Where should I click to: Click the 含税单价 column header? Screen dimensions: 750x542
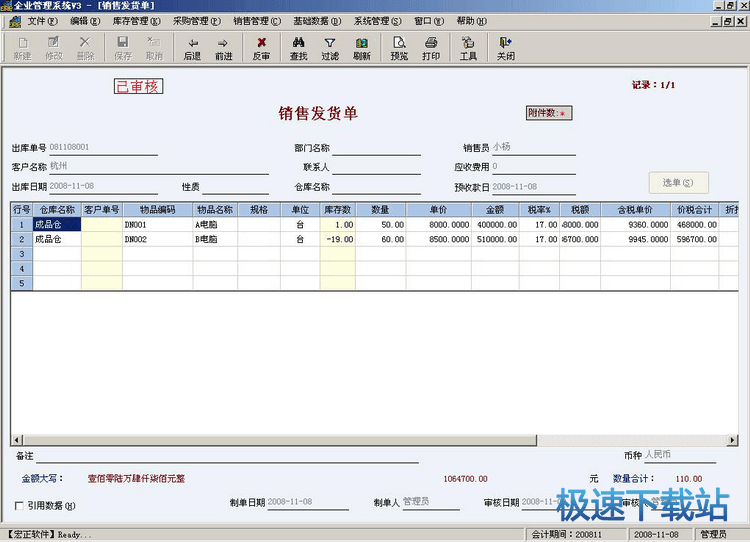[636, 210]
